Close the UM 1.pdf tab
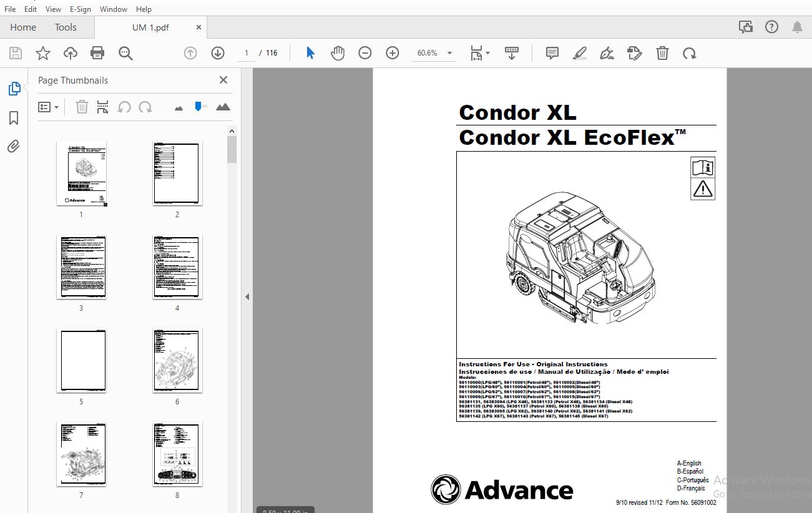Screen dimensions: 812x513 click(x=198, y=27)
